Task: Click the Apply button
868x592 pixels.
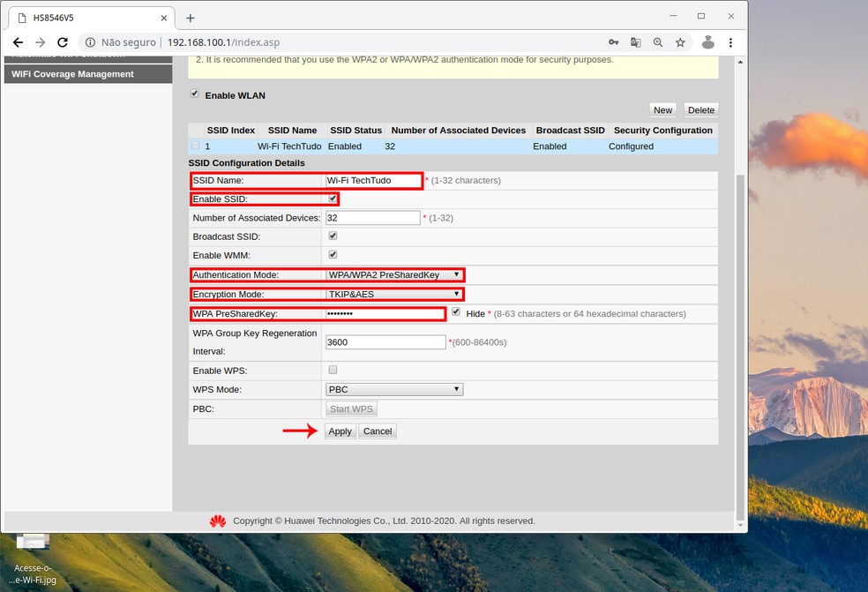Action: [340, 431]
